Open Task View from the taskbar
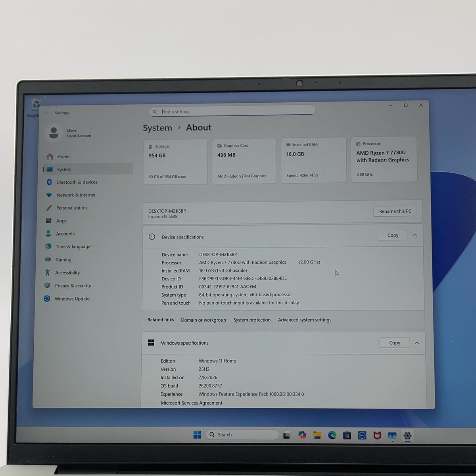476x476 pixels. click(287, 435)
